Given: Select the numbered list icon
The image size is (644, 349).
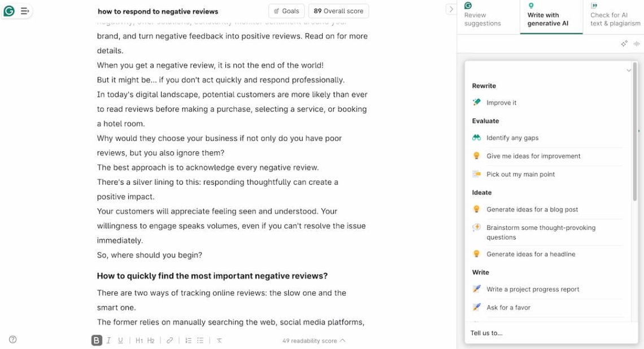Looking at the screenshot, I should tap(188, 340).
